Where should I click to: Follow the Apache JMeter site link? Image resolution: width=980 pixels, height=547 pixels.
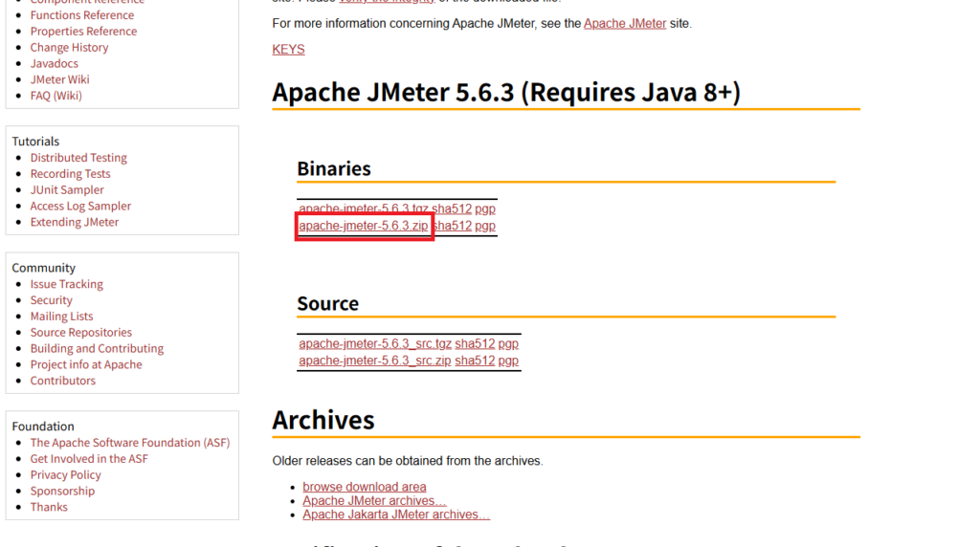click(x=624, y=24)
